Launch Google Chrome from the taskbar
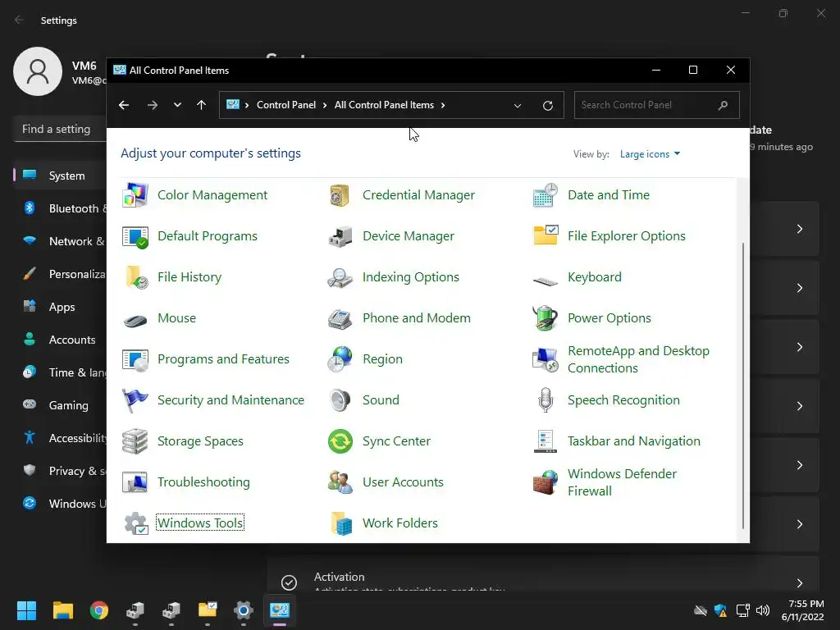This screenshot has height=630, width=840. pyautogui.click(x=99, y=610)
